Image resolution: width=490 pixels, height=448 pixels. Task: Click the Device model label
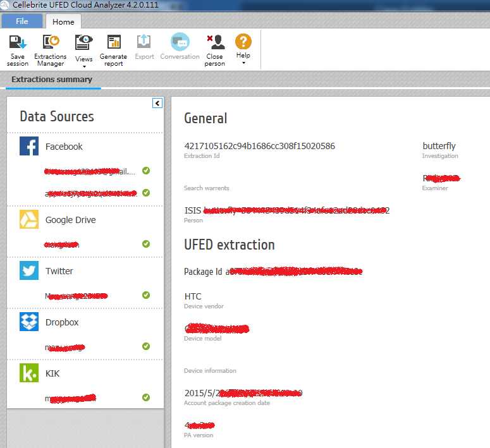click(202, 338)
